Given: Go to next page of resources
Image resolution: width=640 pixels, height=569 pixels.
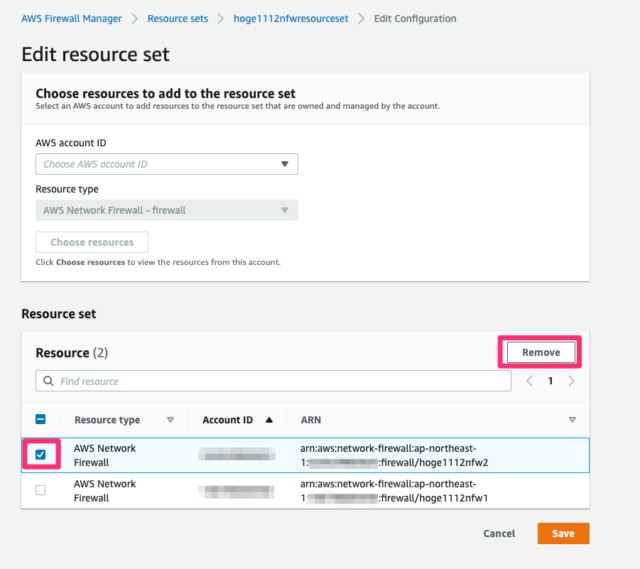Looking at the screenshot, I should pos(571,381).
